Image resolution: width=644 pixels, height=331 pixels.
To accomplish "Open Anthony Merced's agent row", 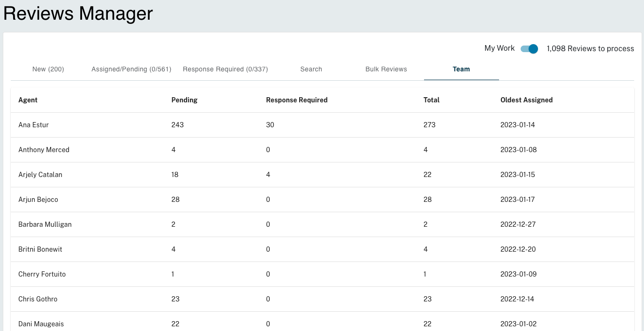I will pos(322,150).
